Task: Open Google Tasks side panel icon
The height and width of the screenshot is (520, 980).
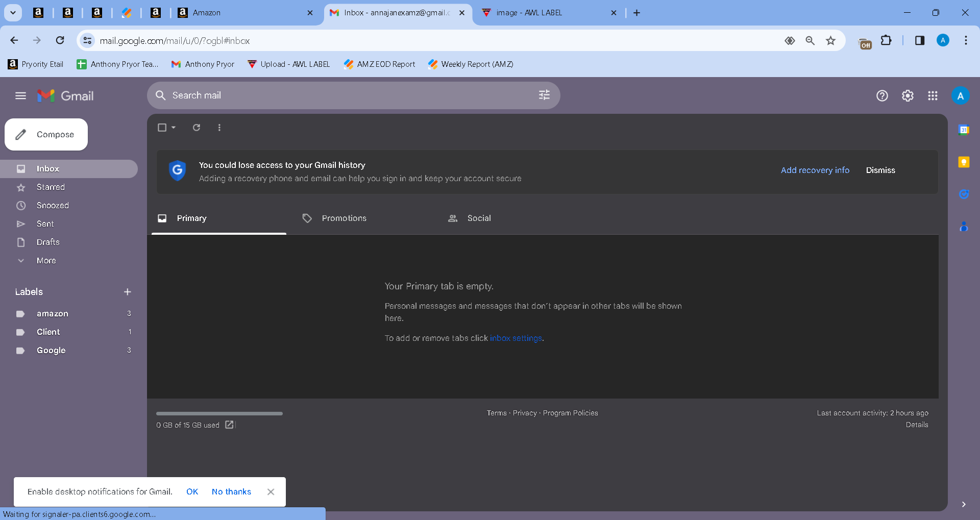Action: coord(964,194)
